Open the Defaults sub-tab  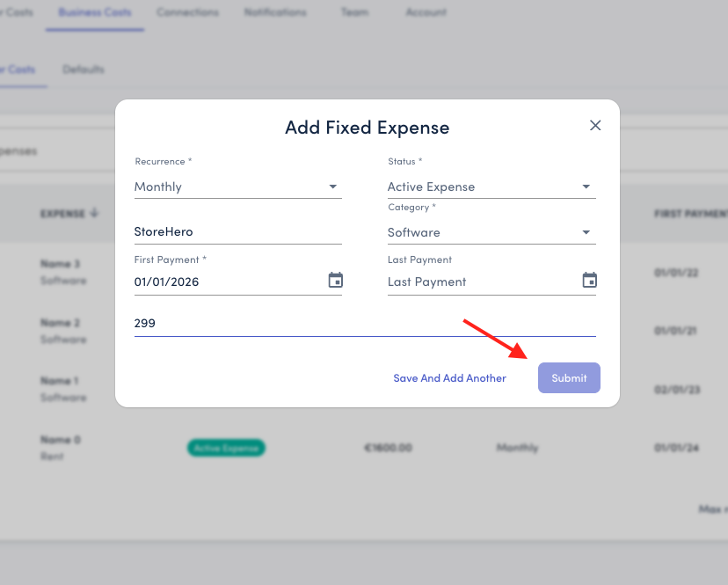point(84,69)
